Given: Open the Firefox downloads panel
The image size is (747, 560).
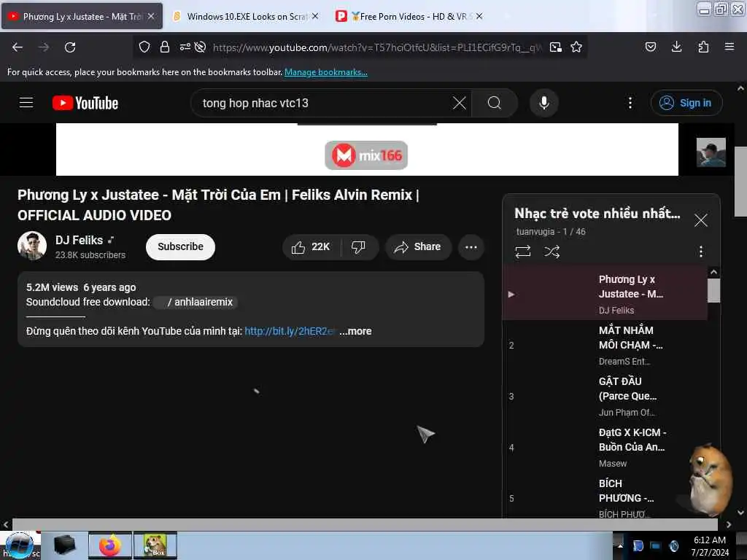Looking at the screenshot, I should pos(676,47).
